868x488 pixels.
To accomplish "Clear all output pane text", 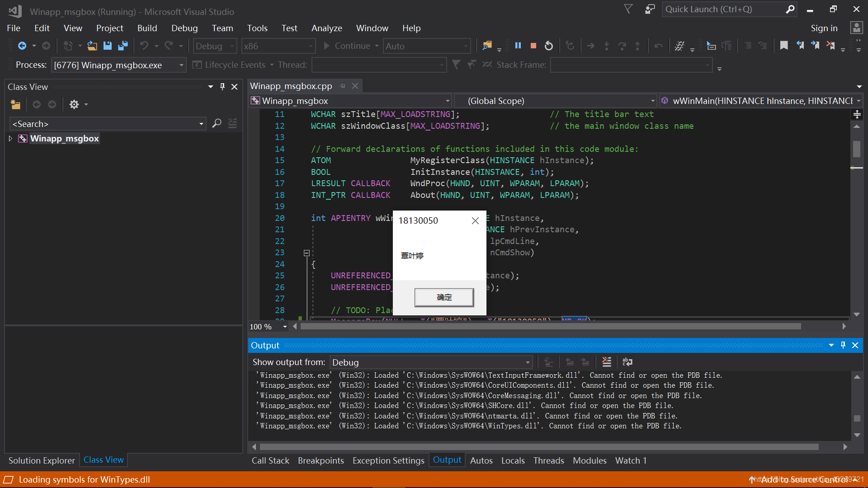I will [x=607, y=362].
